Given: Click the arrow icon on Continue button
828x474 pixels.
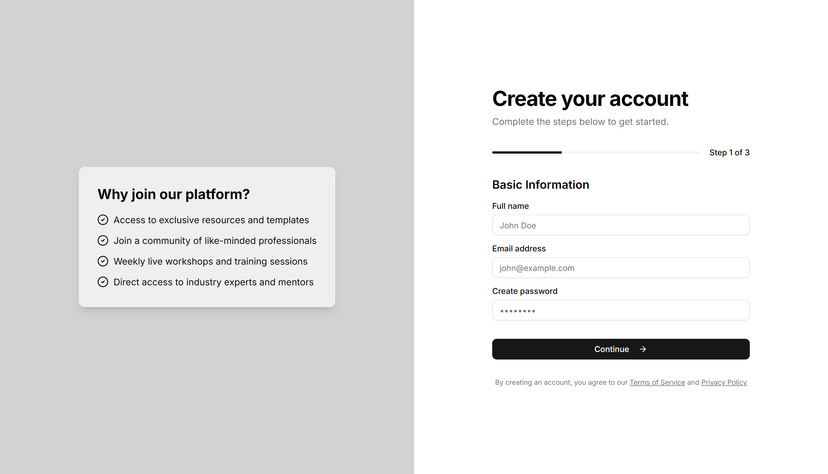Looking at the screenshot, I should tap(643, 349).
